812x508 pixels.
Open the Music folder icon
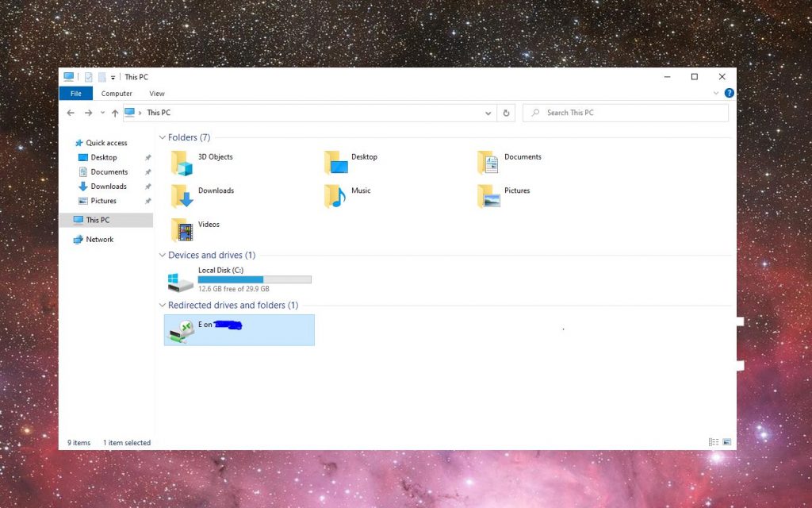point(335,196)
